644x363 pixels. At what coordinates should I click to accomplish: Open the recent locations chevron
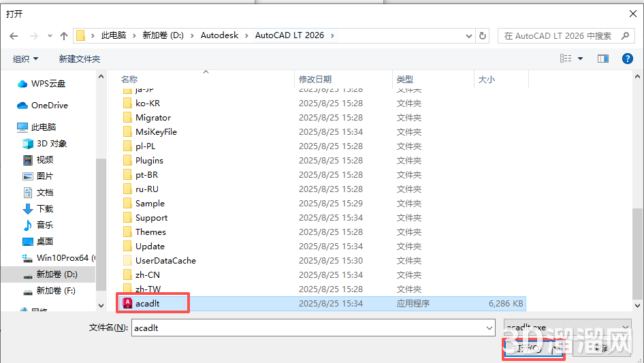coord(50,36)
